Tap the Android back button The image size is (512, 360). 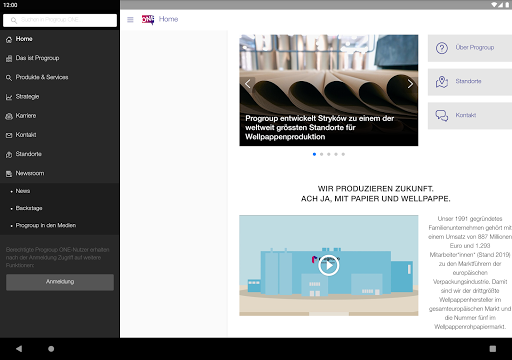click(19, 349)
